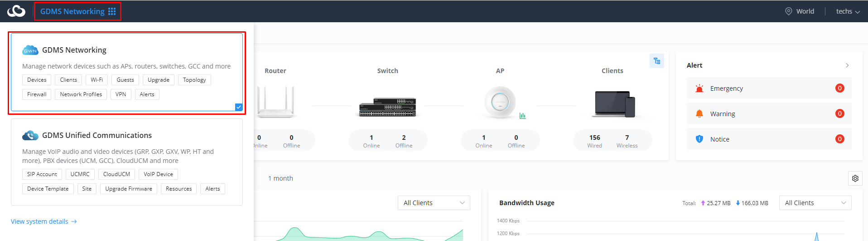
Task: Open the Wi-Fi shortcut
Action: tap(96, 80)
